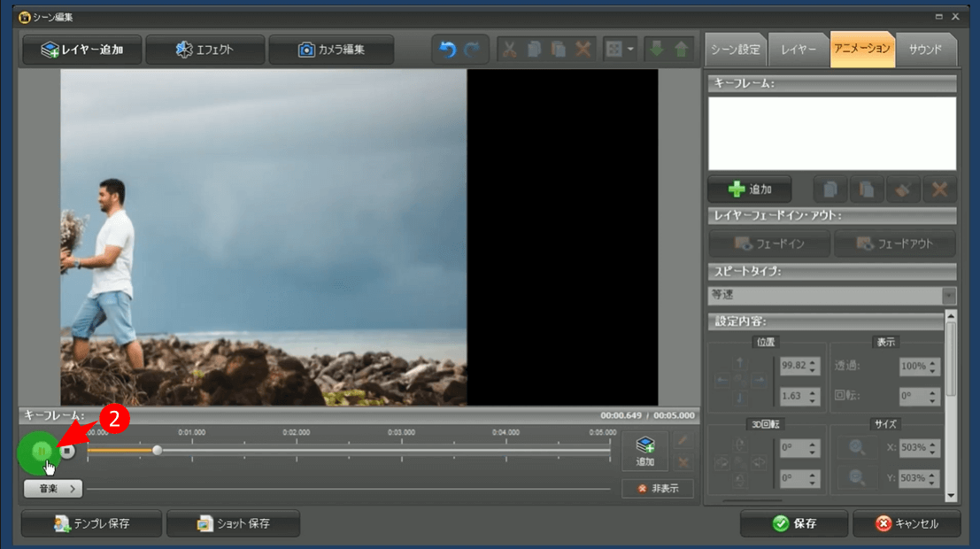Click the 保存 save button
Image resolution: width=980 pixels, height=549 pixels.
[793, 523]
